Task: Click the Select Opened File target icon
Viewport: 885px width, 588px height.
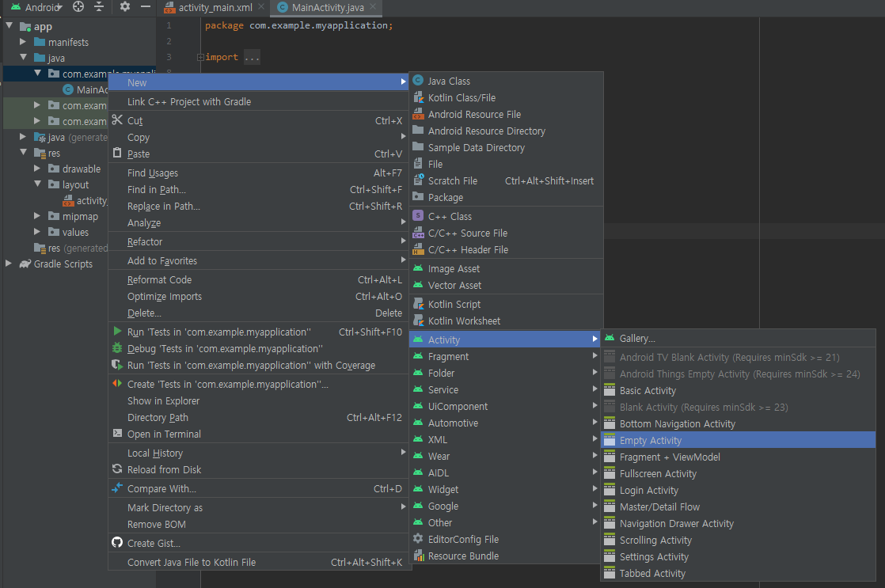Action: (x=78, y=7)
